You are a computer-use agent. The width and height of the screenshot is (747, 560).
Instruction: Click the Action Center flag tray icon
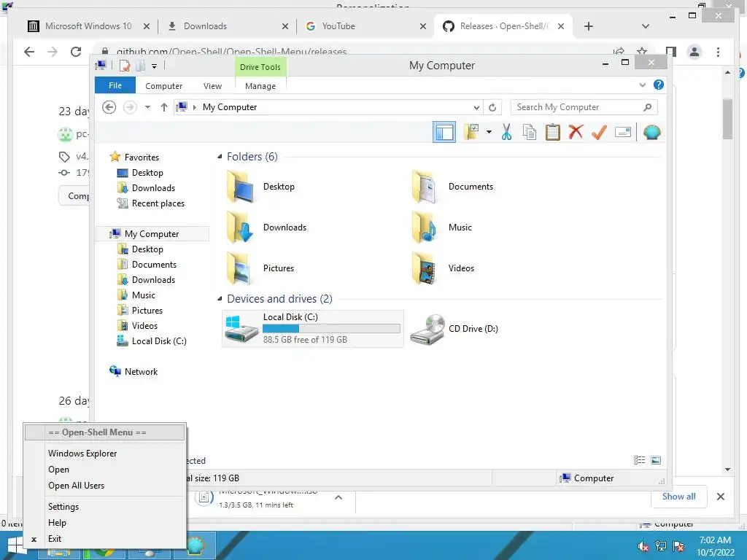click(x=678, y=546)
